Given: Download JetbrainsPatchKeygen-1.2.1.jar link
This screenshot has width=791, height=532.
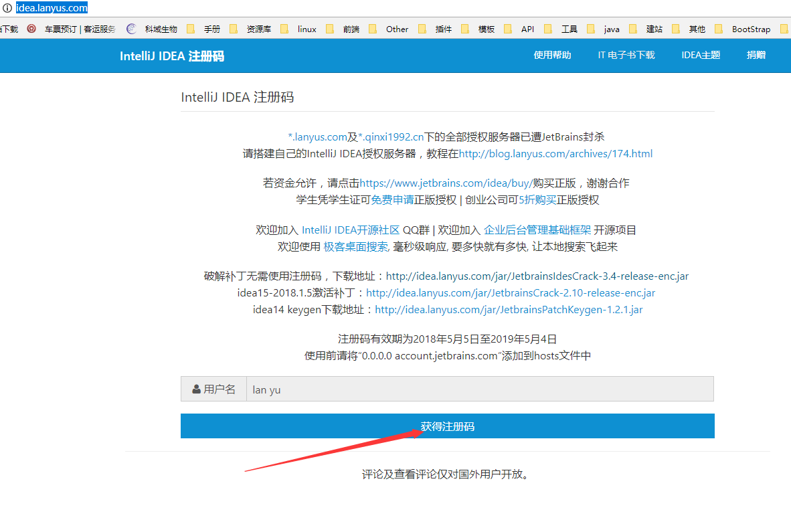Looking at the screenshot, I should [509, 310].
